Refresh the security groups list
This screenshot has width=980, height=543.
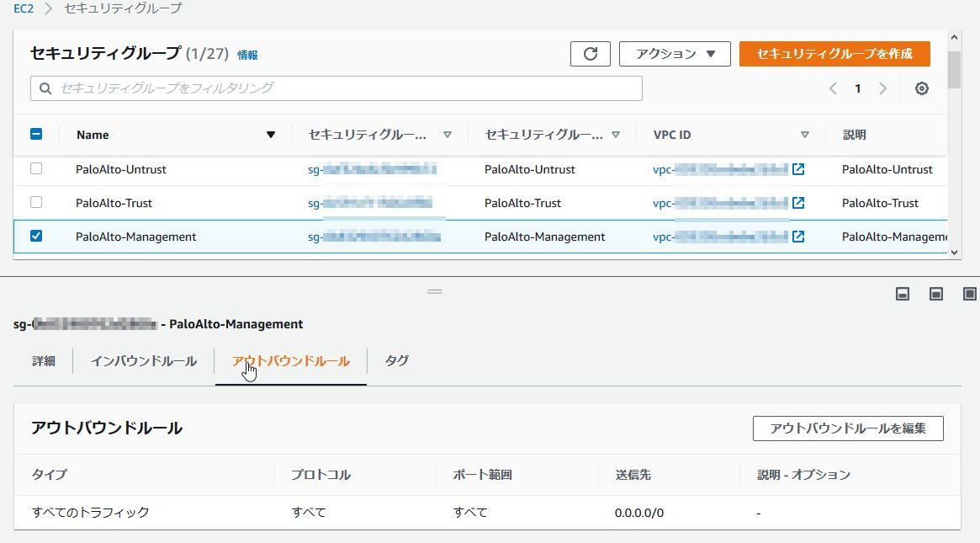point(590,54)
